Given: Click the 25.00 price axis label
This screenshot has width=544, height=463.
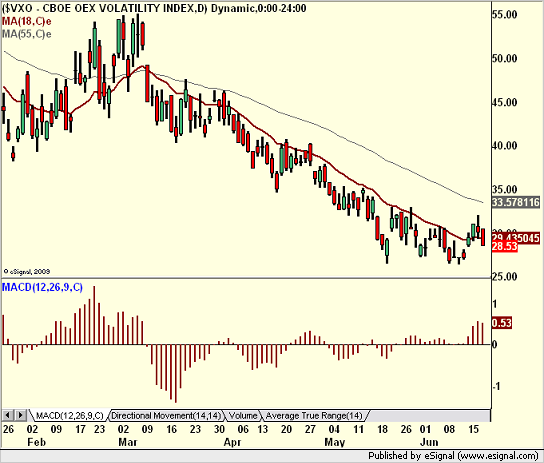Looking at the screenshot, I should 504,277.
